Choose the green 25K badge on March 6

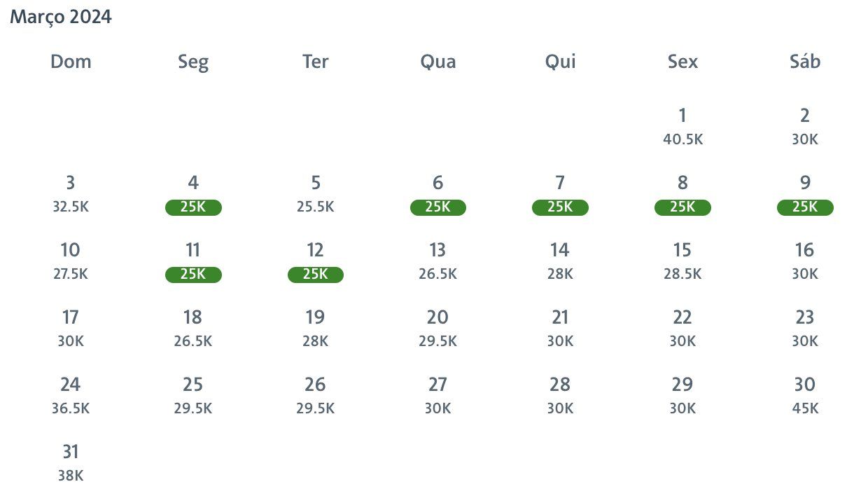click(x=438, y=207)
